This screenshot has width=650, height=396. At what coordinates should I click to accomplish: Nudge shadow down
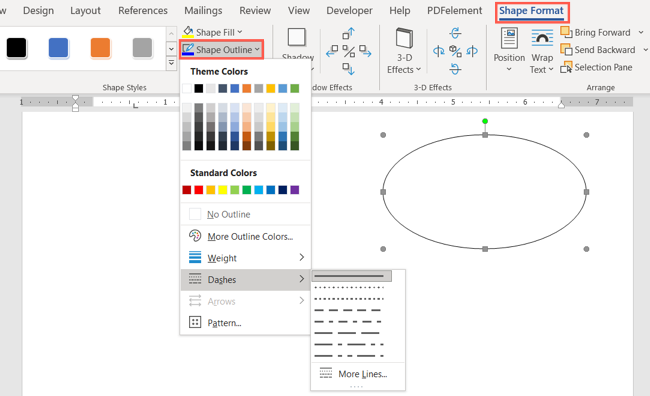click(x=349, y=69)
